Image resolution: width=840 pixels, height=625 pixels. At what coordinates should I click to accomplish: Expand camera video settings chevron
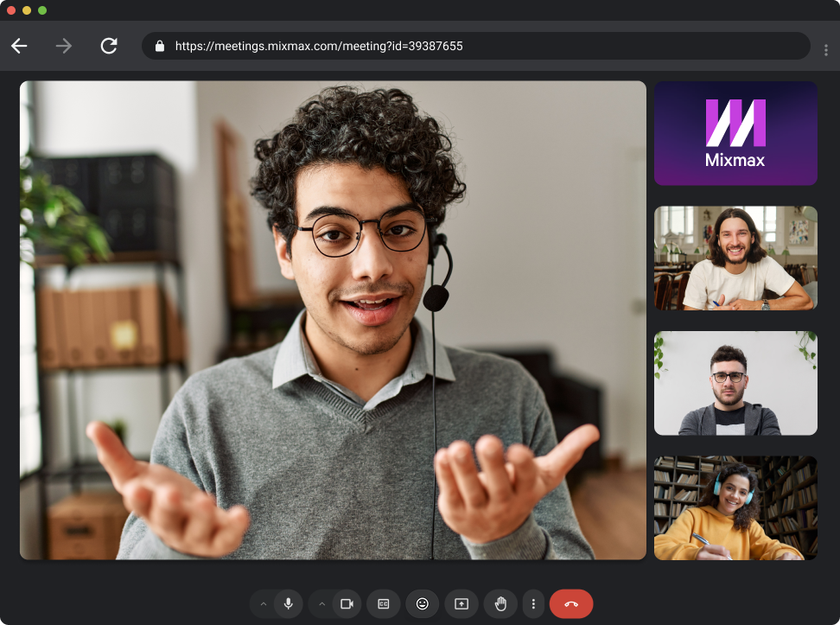321,603
